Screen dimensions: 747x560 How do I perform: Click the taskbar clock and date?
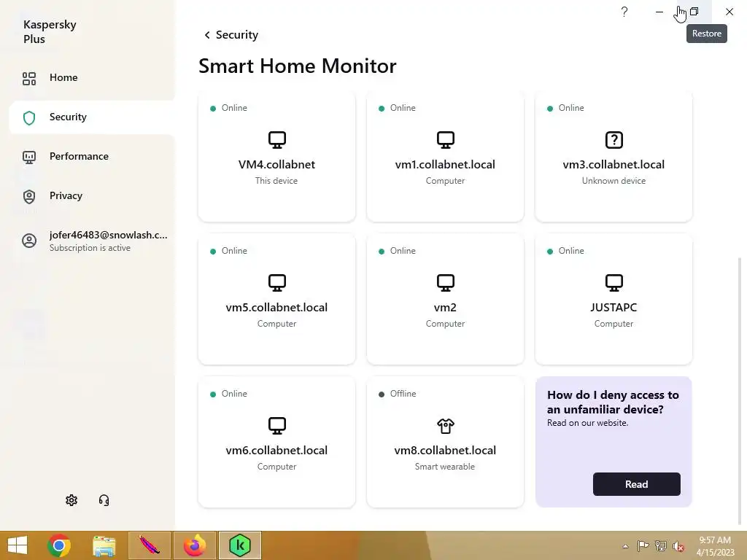point(715,546)
